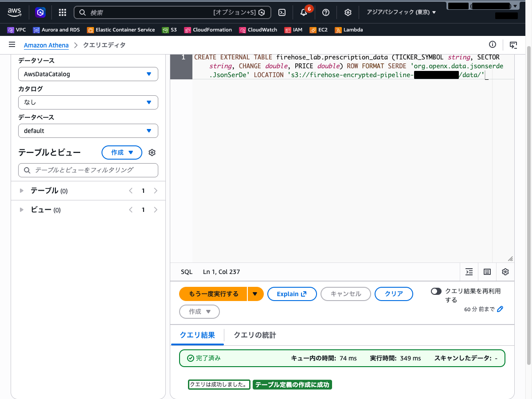The width and height of the screenshot is (532, 399).
Task: Click the クエリは成功しました。 message
Action: click(x=219, y=385)
